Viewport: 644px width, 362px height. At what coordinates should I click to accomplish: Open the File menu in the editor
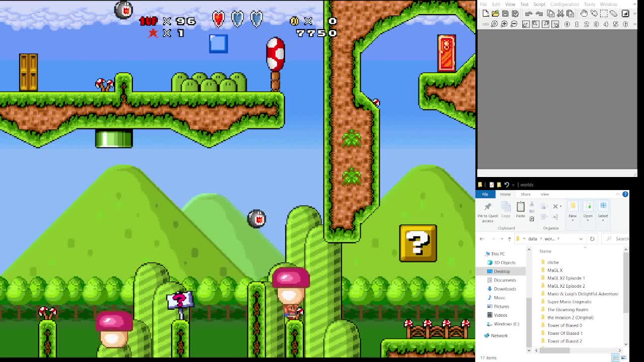click(484, 5)
